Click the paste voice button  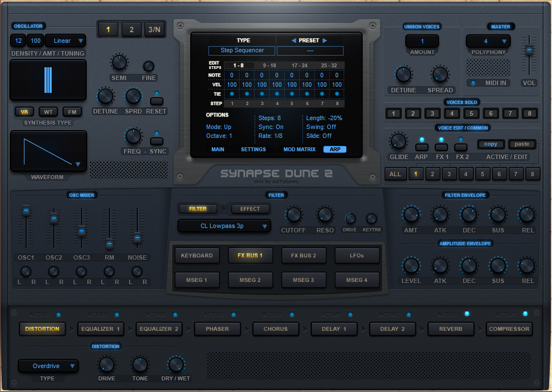(x=522, y=144)
